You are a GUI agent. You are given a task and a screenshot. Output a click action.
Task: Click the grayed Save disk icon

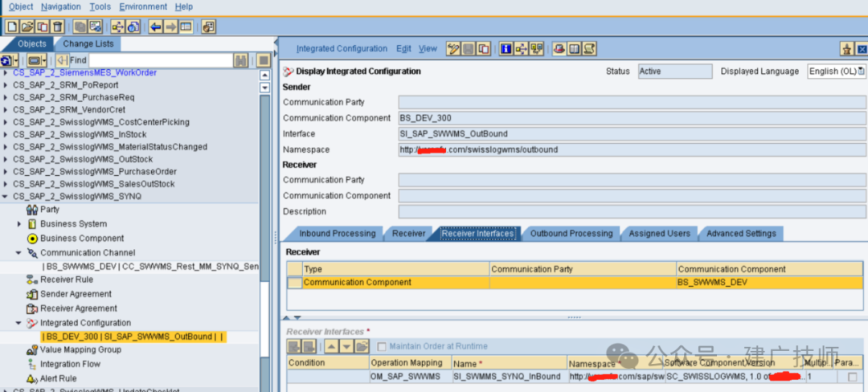[469, 49]
